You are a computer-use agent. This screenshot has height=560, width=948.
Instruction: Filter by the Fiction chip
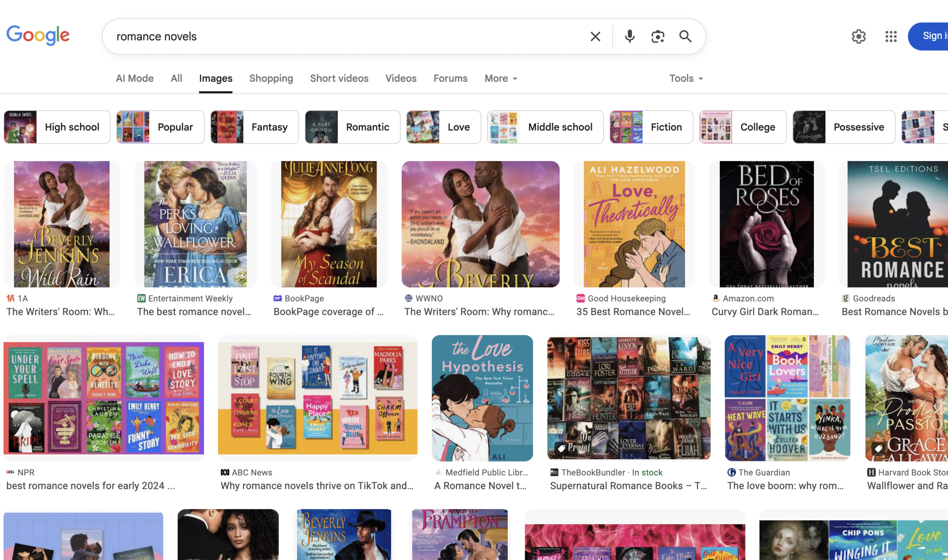pos(651,127)
